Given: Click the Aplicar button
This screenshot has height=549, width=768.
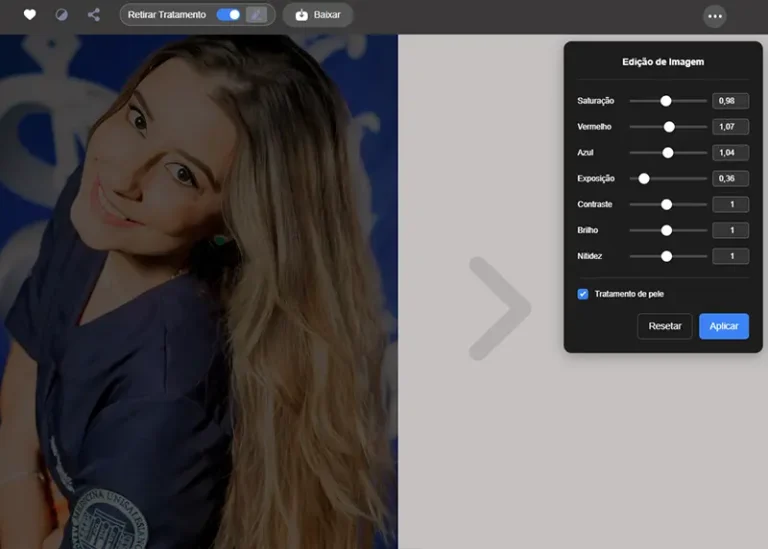Looking at the screenshot, I should (723, 326).
